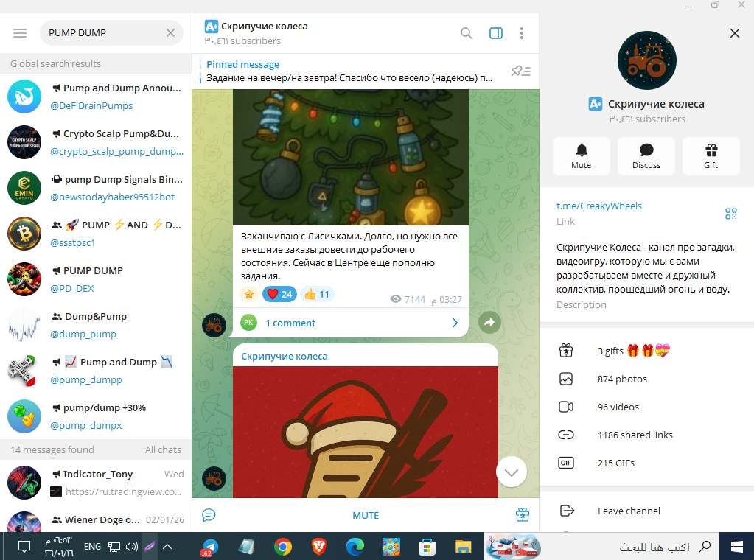Click the MUTE button below chat
754x560 pixels.
(x=366, y=515)
